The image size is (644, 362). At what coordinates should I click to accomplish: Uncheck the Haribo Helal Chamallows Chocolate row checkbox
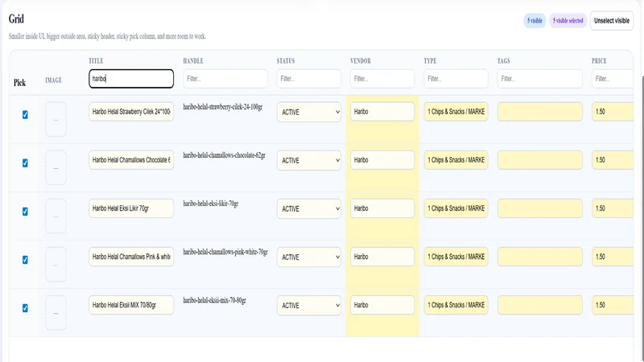click(25, 163)
